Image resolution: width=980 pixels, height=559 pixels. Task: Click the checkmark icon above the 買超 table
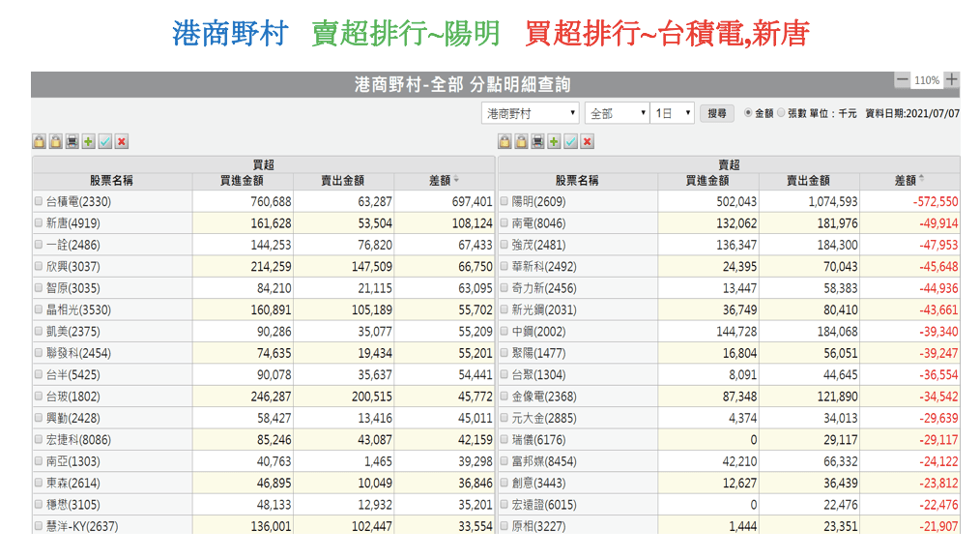point(105,142)
